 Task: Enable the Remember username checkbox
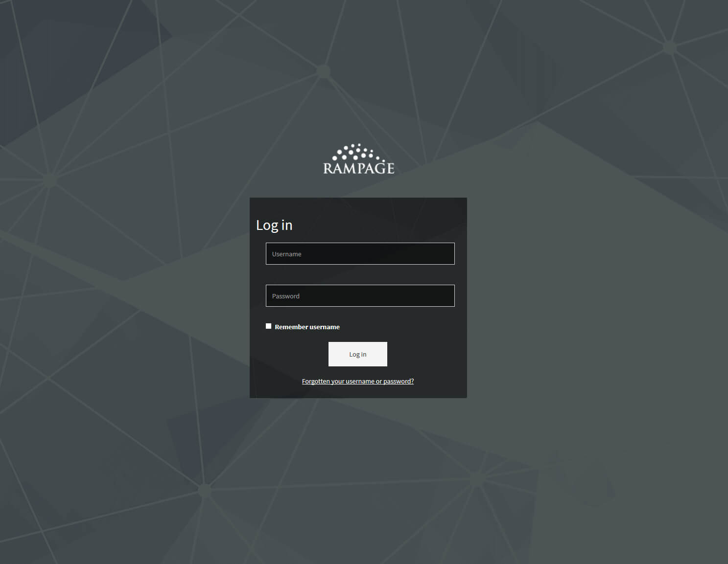[268, 326]
